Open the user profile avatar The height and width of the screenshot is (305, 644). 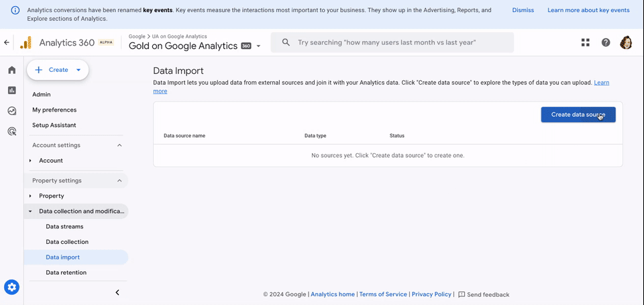[x=625, y=42]
